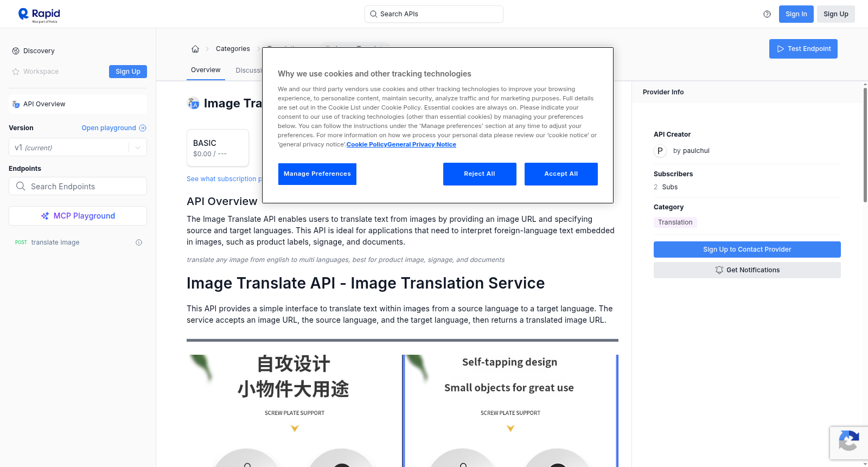Click the '2 Subs' subscribers count

pyautogui.click(x=666, y=187)
